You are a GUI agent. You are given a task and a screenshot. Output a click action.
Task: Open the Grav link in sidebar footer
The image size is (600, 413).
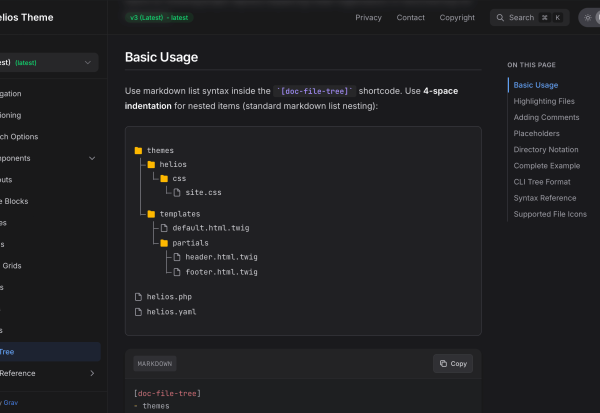(10, 403)
